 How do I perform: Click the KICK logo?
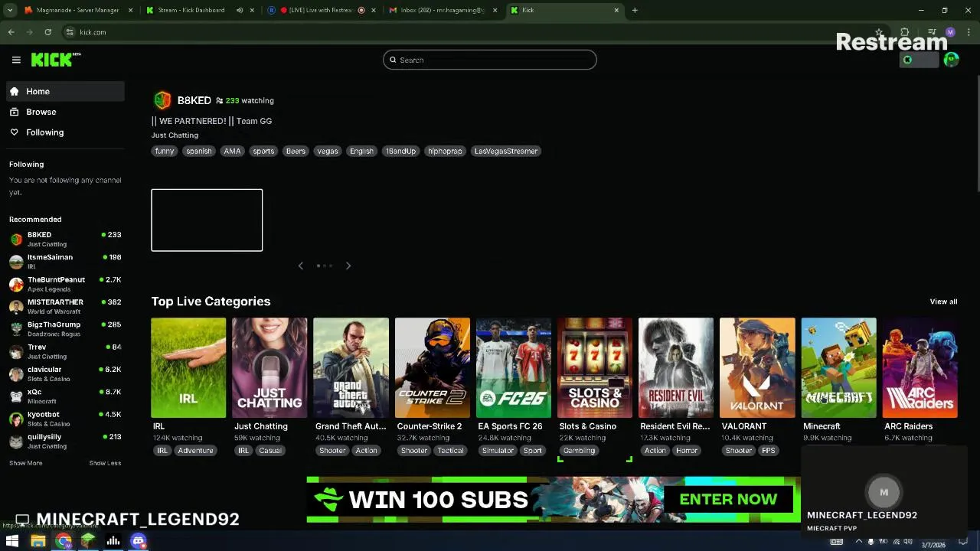pos(55,60)
